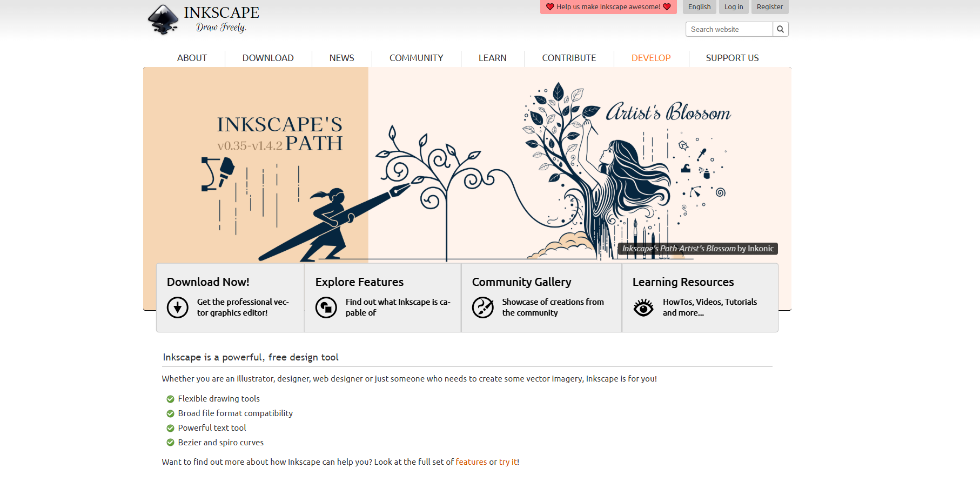
Task: Open the DOWNLOAD menu
Action: [268, 58]
